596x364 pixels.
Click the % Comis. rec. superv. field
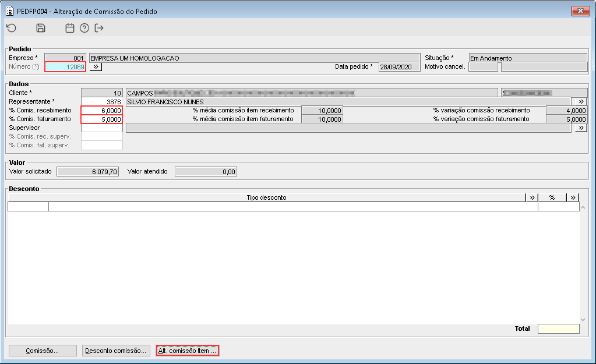pos(101,136)
